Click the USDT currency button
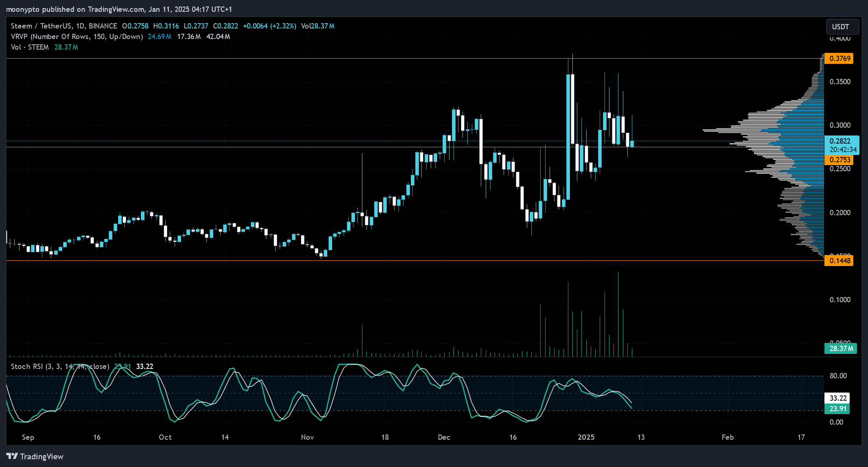Screen dimensions: 868x467 842,27
